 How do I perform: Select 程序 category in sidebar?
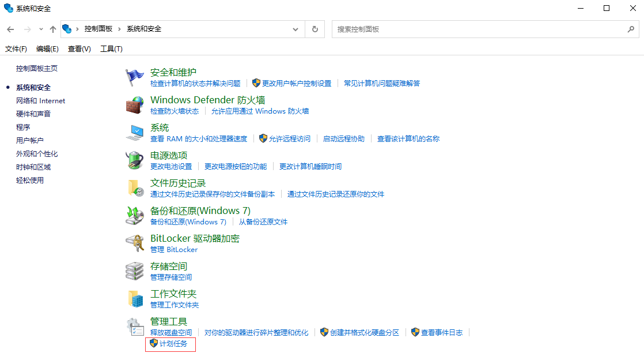pos(23,127)
